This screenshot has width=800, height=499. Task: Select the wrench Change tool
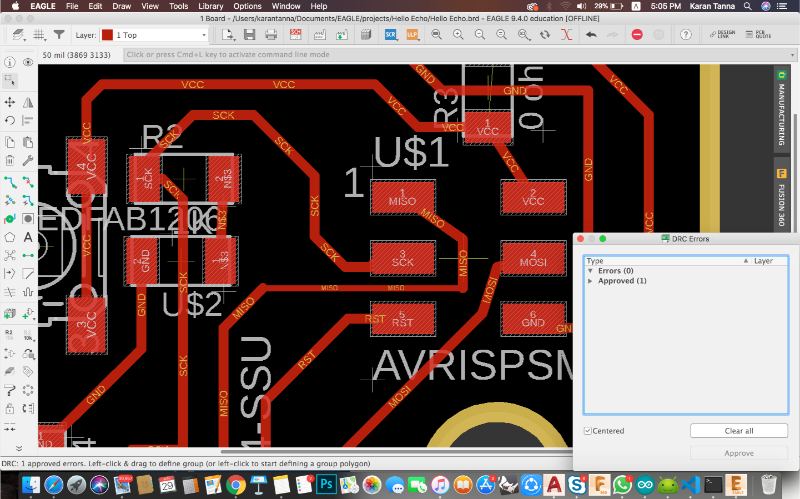point(28,161)
